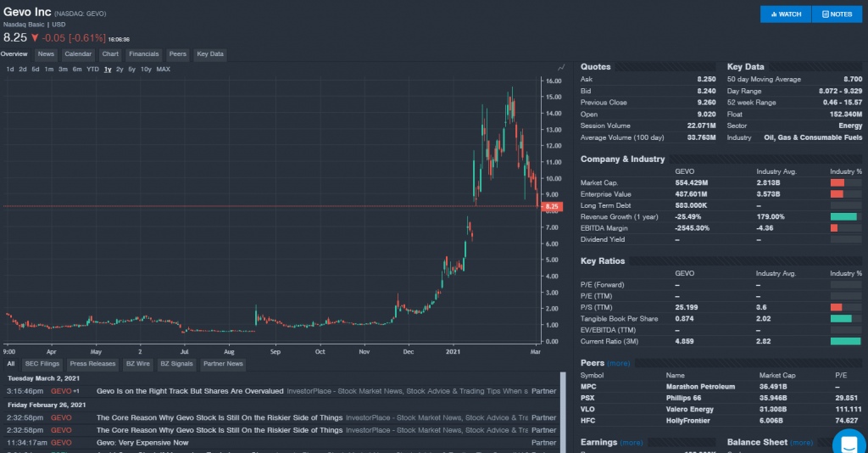This screenshot has width=868, height=453.
Task: Select the YTD chart range
Action: point(92,70)
